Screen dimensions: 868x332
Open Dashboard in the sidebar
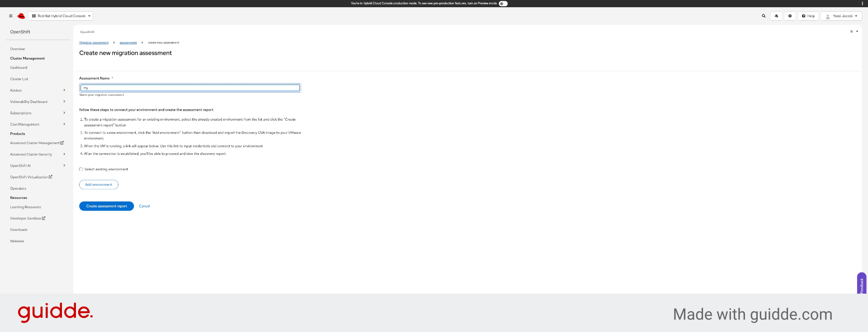pos(19,68)
